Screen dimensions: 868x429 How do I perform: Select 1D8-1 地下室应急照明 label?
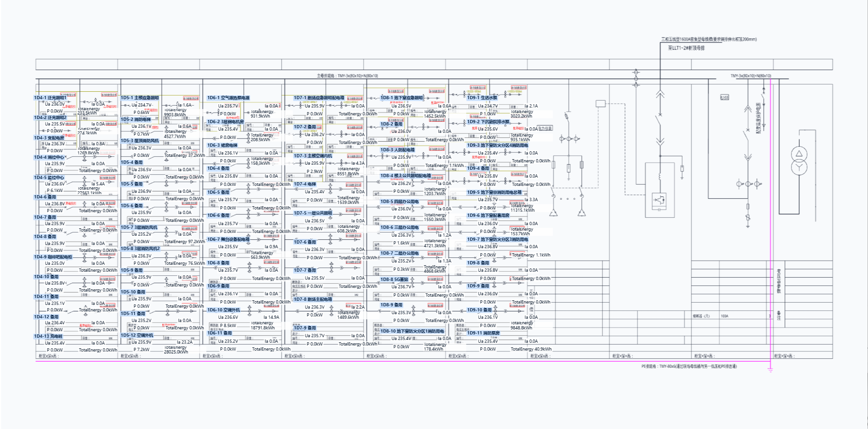pyautogui.click(x=402, y=98)
